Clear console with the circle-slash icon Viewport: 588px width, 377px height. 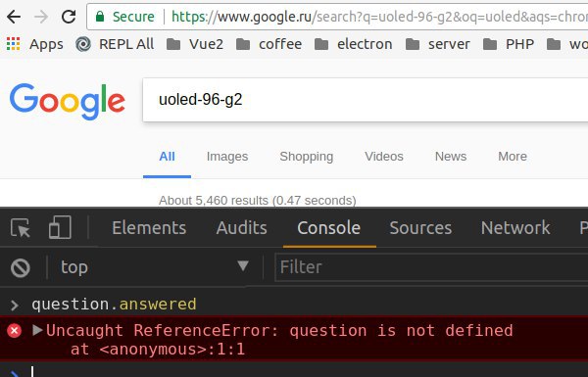coord(21,267)
